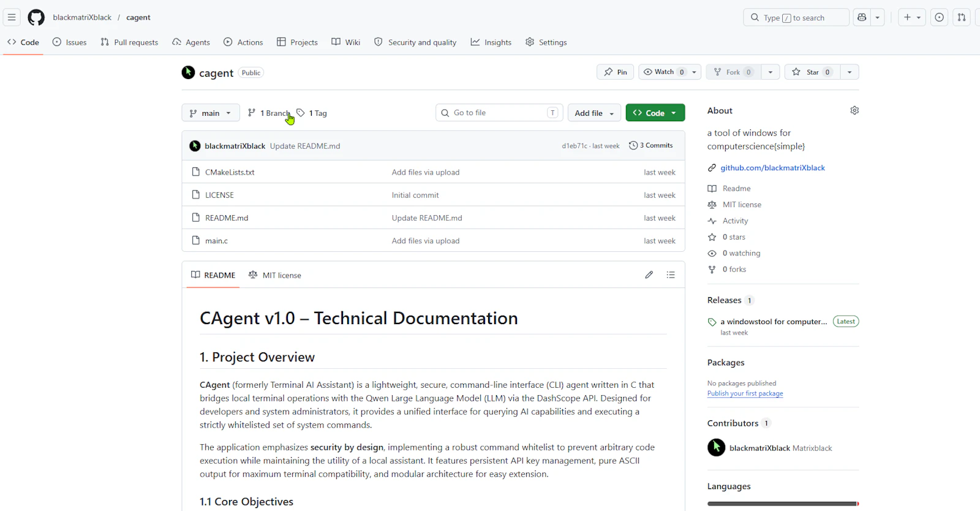
Task: Open the Contributors heading link
Action: (739, 423)
